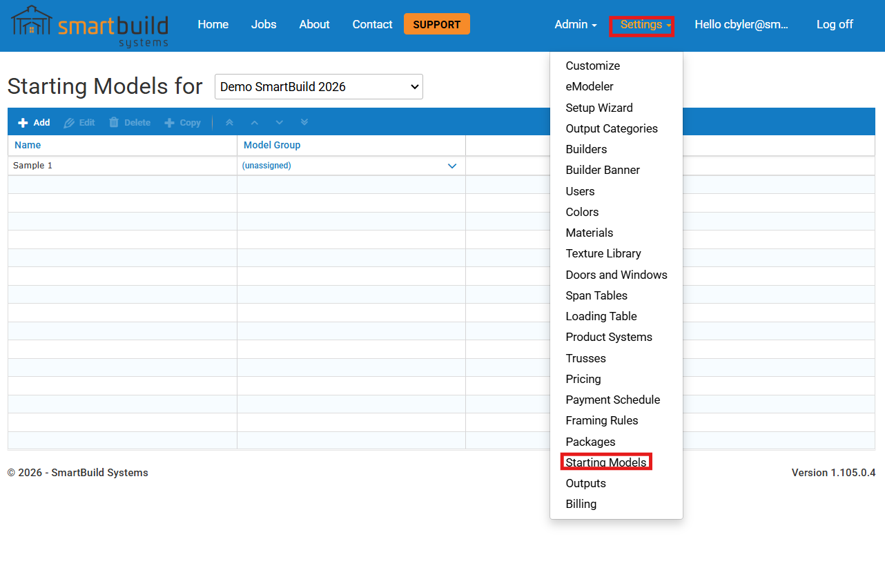Image resolution: width=885 pixels, height=588 pixels.
Task: Select eModeler from Settings menu
Action: tap(590, 86)
